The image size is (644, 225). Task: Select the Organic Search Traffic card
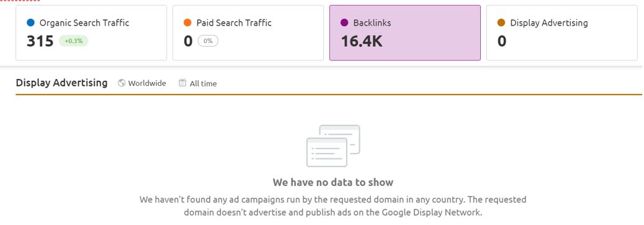[x=91, y=33]
